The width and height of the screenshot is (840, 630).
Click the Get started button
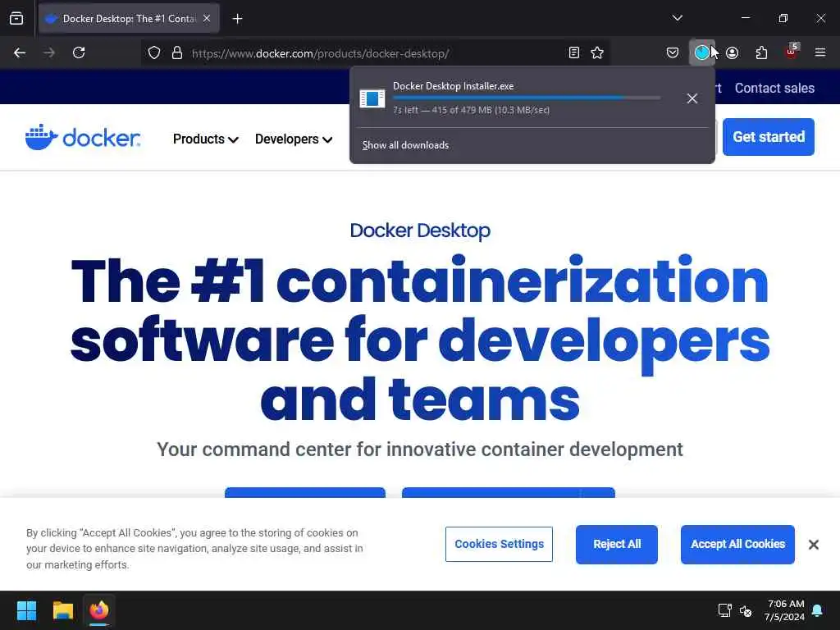pyautogui.click(x=768, y=137)
